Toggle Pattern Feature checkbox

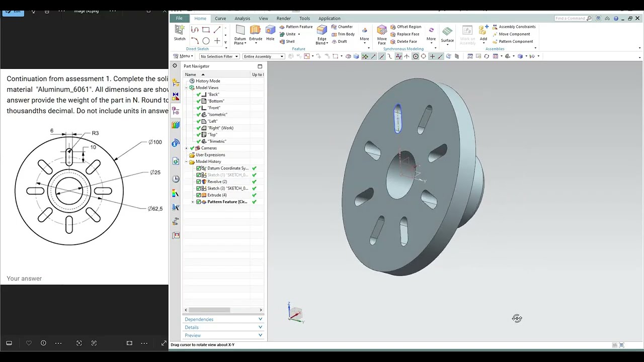pos(199,202)
